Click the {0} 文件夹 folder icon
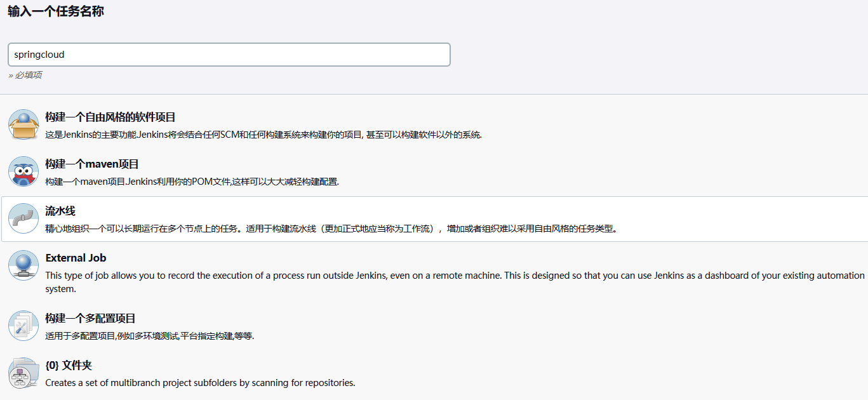This screenshot has width=868, height=400. (x=23, y=373)
